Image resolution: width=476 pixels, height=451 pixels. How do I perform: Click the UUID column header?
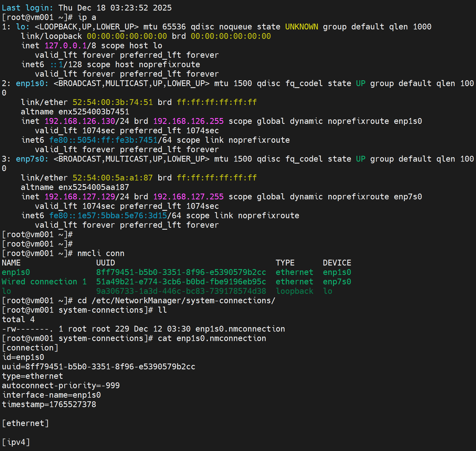click(106, 263)
